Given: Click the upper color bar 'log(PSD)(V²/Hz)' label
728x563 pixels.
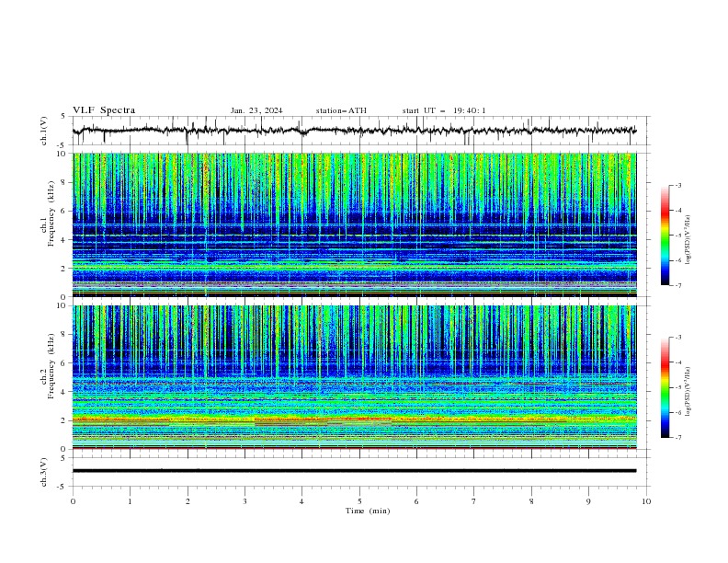Looking at the screenshot, I should pyautogui.click(x=688, y=240).
